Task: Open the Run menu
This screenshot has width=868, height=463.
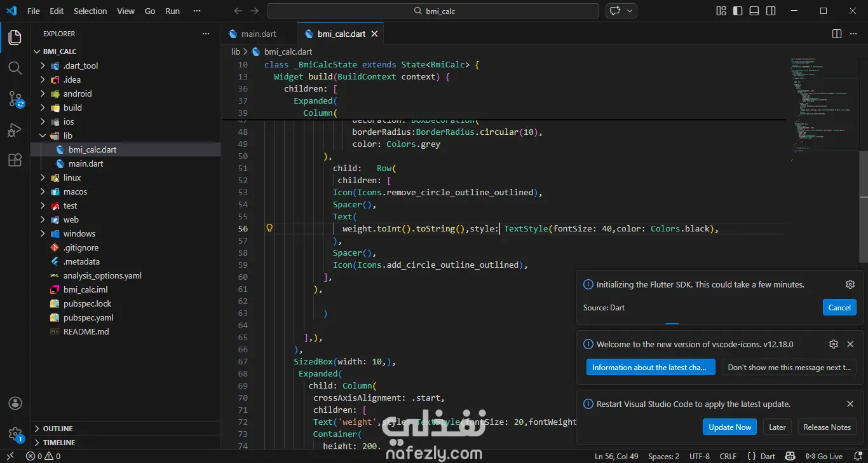Action: pos(172,11)
